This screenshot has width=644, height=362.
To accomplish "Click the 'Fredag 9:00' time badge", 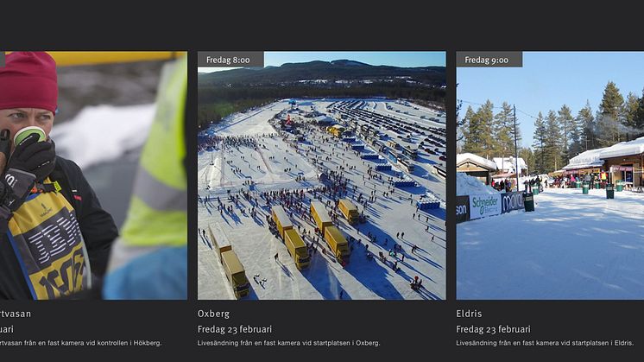I will click(489, 59).
